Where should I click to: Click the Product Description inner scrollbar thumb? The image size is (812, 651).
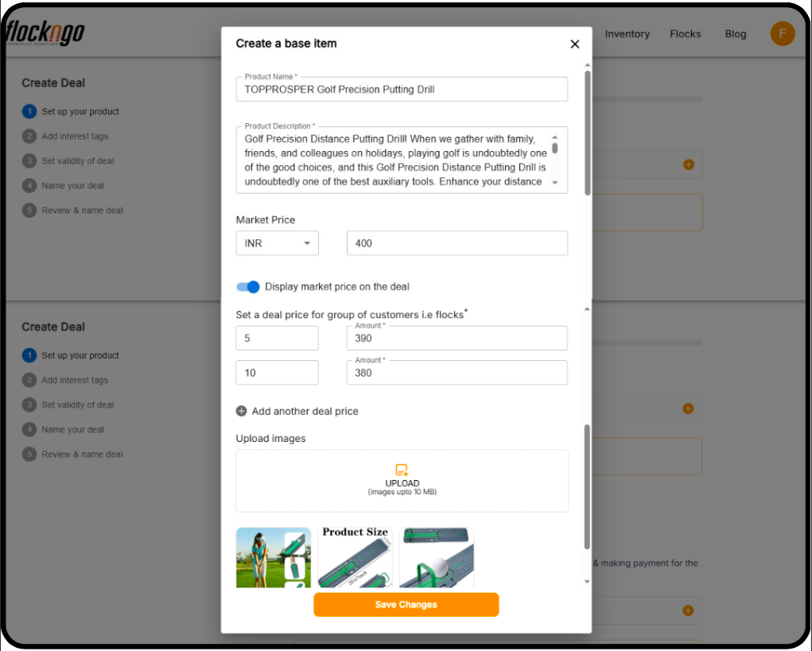coord(554,148)
